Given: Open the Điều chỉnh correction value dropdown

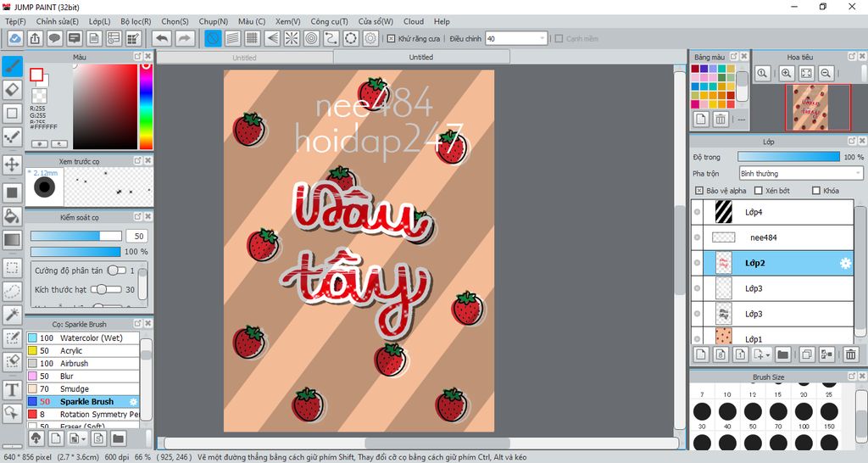Looking at the screenshot, I should click(x=516, y=39).
